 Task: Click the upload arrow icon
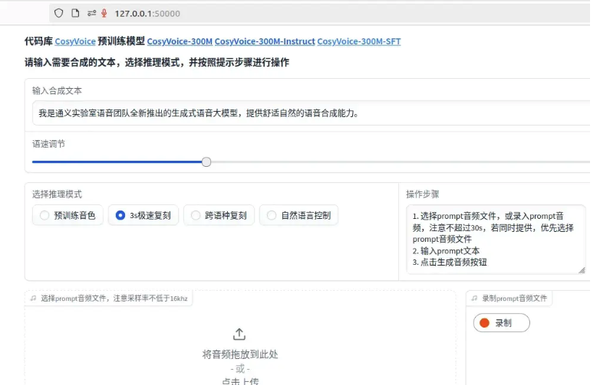[x=239, y=334]
